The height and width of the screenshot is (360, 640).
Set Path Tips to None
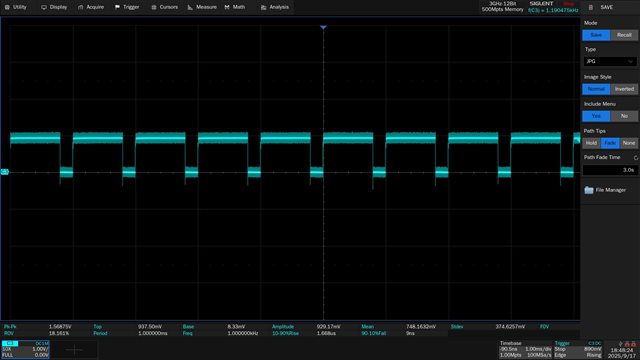click(x=629, y=143)
